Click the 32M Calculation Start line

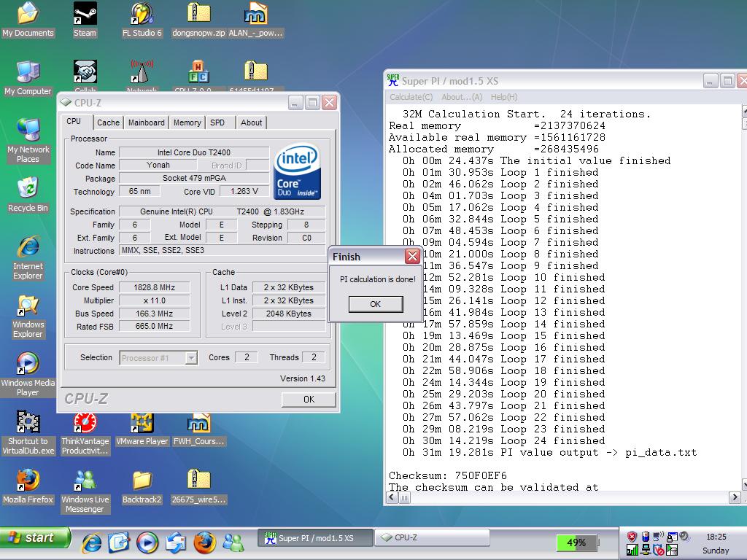[x=526, y=114]
